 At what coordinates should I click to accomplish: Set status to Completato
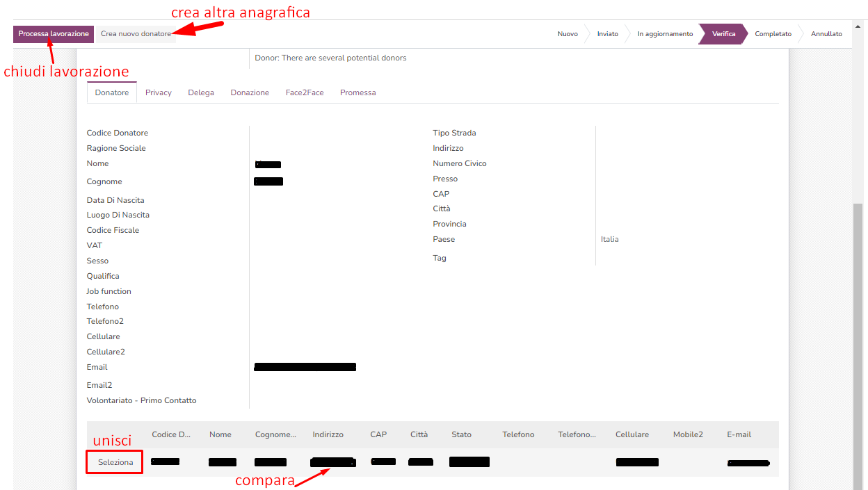tap(773, 34)
